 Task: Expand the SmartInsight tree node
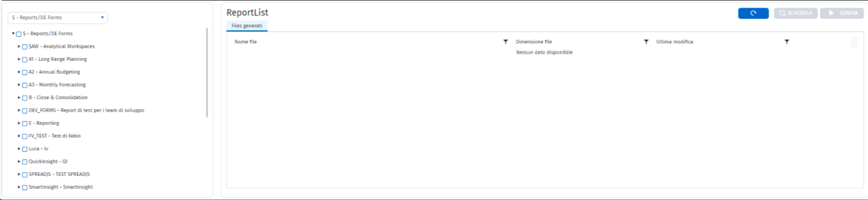(19, 187)
